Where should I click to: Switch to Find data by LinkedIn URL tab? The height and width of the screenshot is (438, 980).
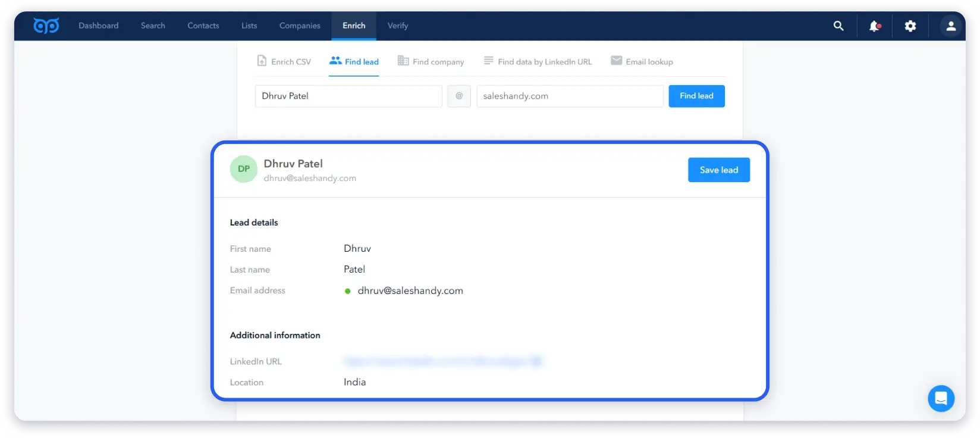pyautogui.click(x=538, y=61)
